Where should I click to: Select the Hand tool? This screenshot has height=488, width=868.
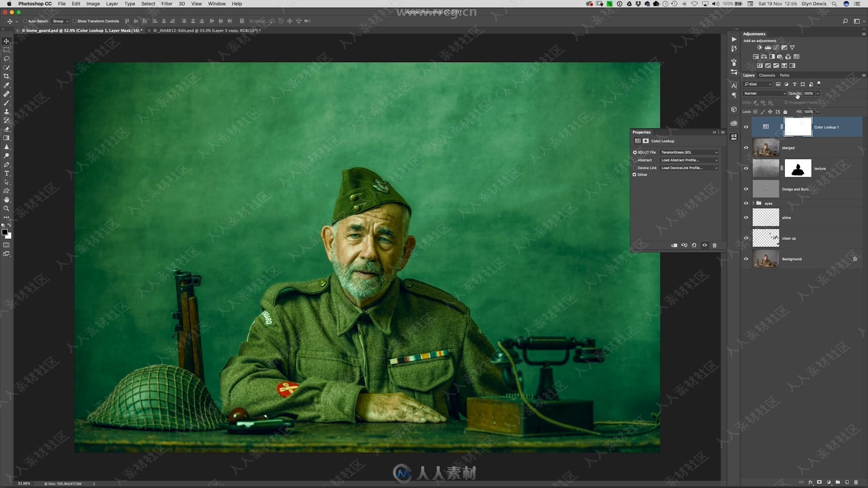pyautogui.click(x=6, y=200)
